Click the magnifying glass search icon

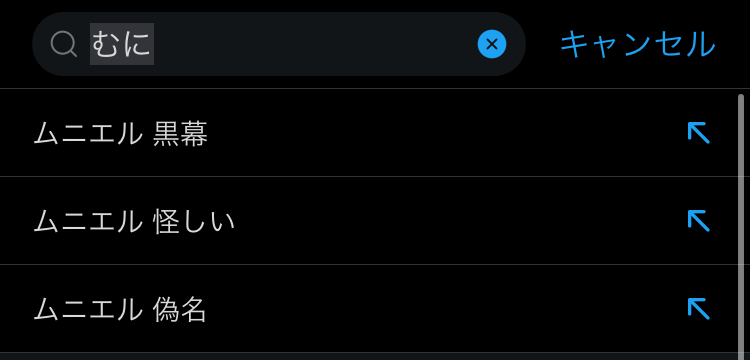click(x=64, y=44)
